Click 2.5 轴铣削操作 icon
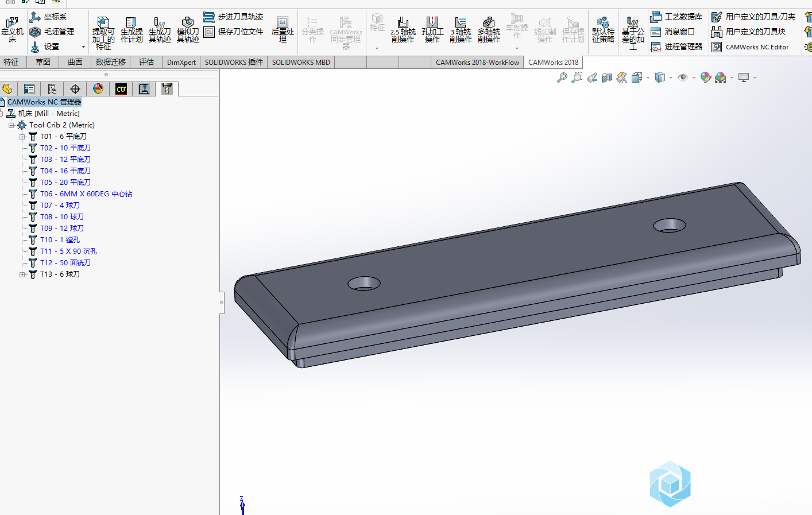This screenshot has height=515, width=812. point(403,30)
